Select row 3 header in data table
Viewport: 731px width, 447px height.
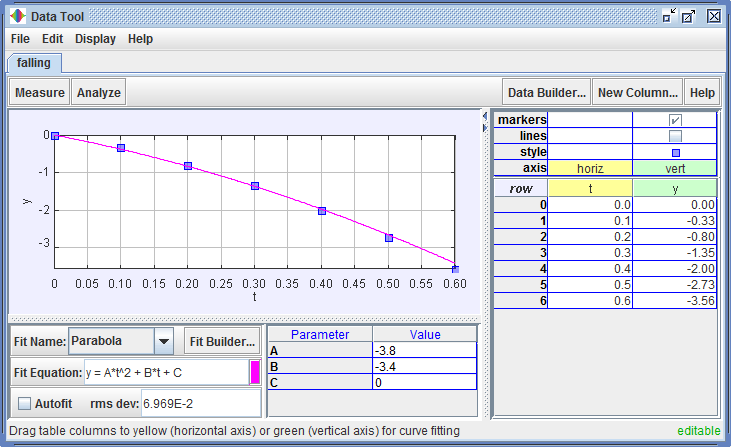(x=521, y=253)
